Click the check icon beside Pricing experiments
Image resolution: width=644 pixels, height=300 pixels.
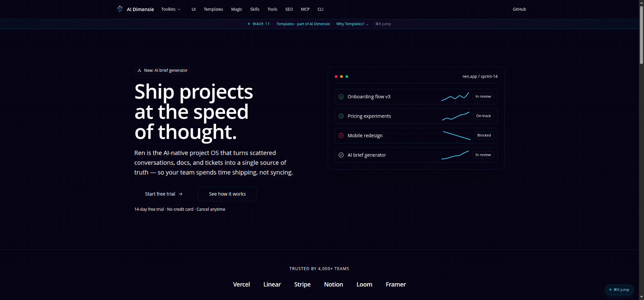point(341,116)
